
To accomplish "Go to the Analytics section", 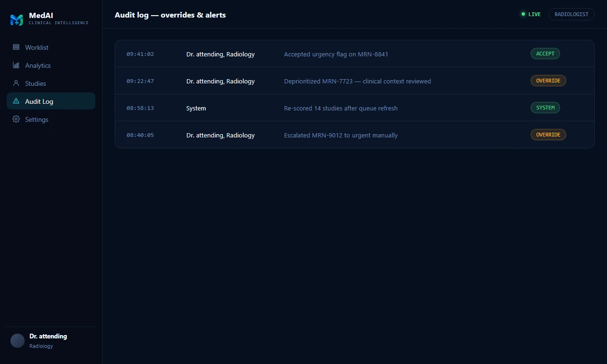I will [51, 65].
